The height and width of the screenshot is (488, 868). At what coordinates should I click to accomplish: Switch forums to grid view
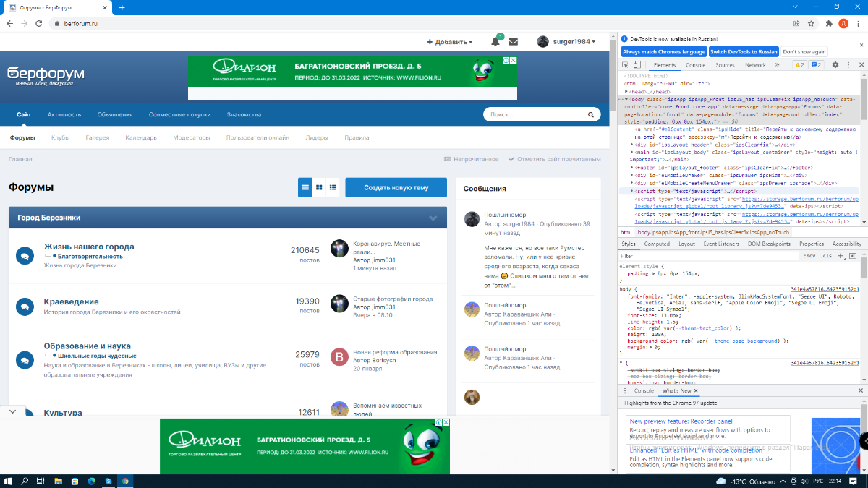319,187
